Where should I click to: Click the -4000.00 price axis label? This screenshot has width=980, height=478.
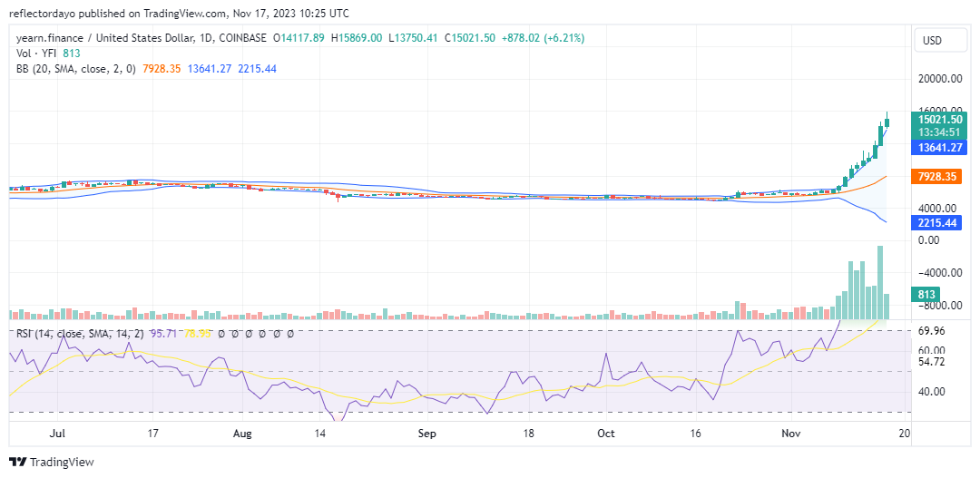[940, 272]
